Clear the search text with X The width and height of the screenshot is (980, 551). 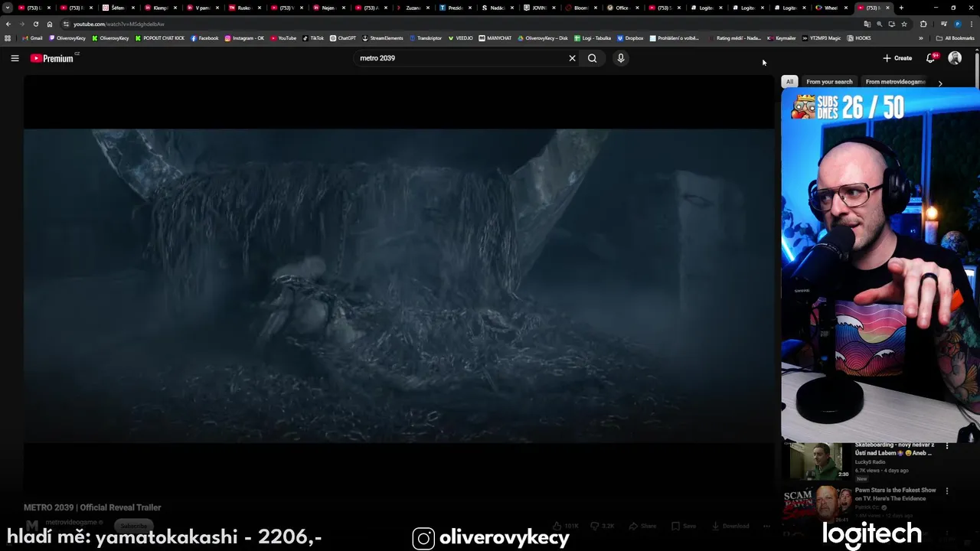572,58
